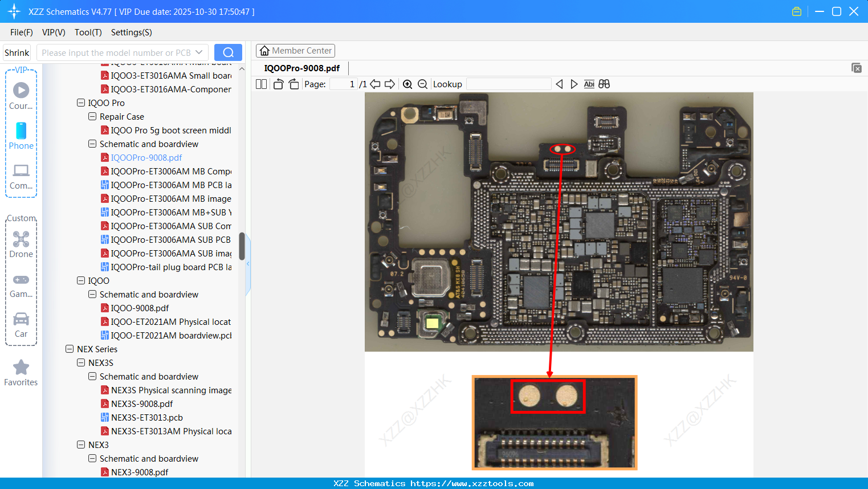The image size is (868, 489).
Task: Collapse the NEX Series tree node
Action: (70, 349)
